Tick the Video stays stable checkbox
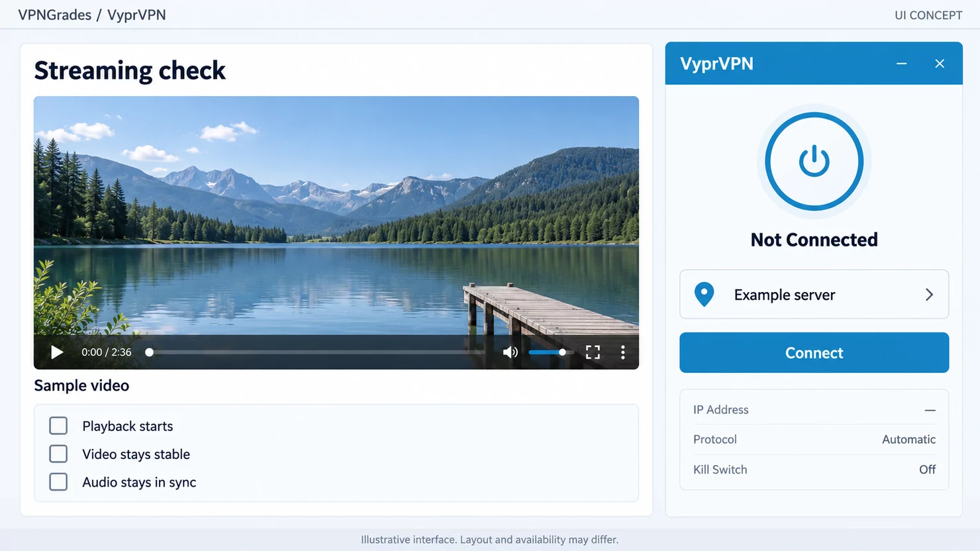The image size is (980, 551). pos(58,454)
